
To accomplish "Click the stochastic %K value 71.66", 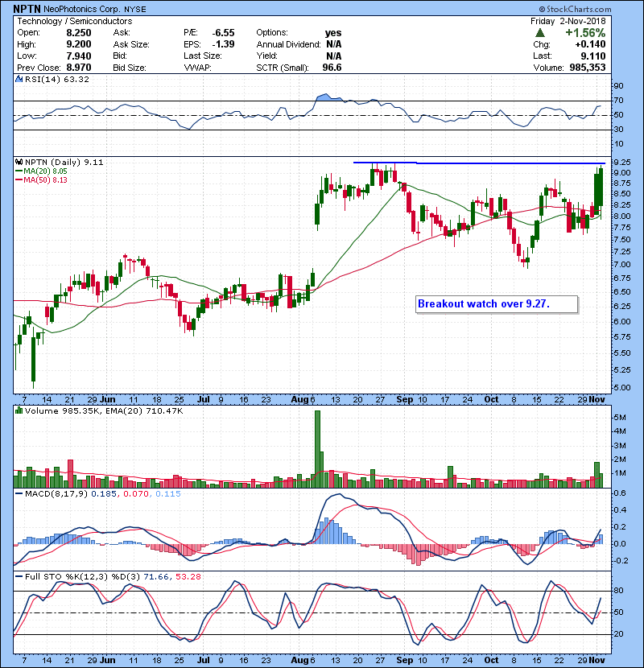I will pos(156,576).
